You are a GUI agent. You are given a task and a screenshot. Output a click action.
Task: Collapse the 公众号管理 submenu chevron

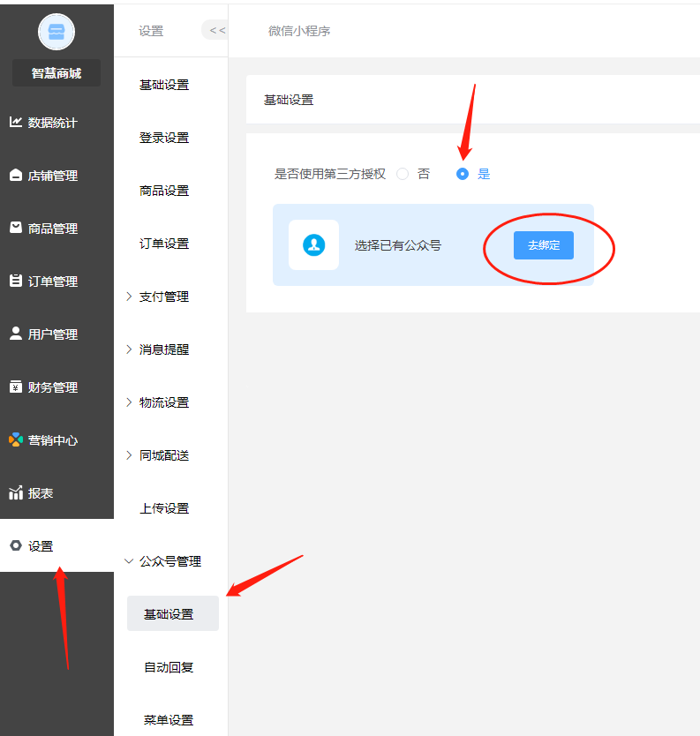[129, 561]
